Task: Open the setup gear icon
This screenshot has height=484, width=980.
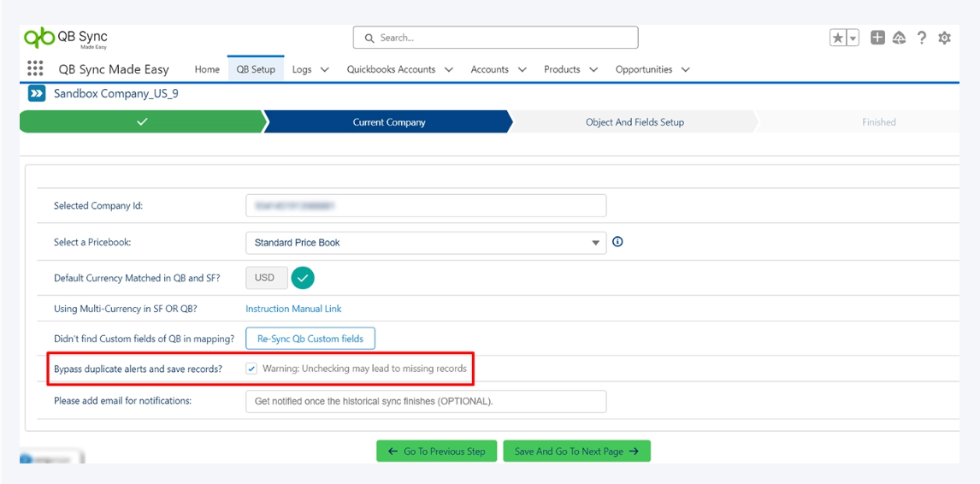Action: 944,38
